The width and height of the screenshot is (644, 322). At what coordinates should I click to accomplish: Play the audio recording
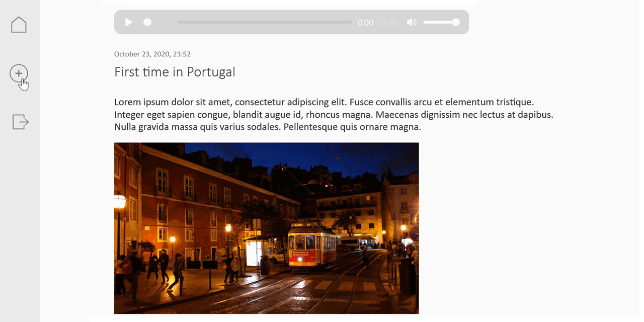(129, 22)
